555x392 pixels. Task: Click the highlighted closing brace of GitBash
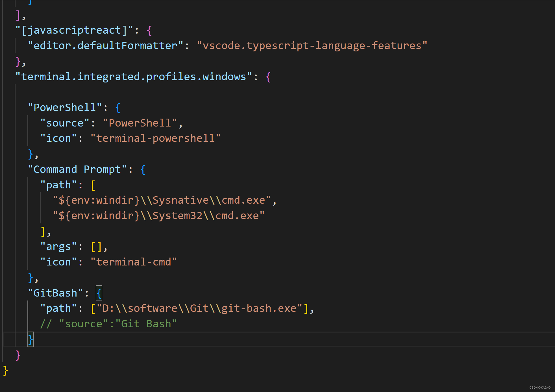31,339
